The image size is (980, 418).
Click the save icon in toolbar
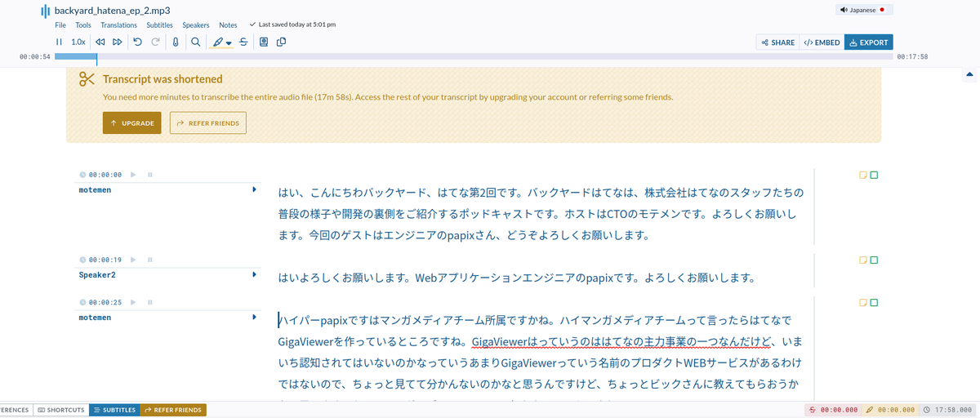coord(264,42)
